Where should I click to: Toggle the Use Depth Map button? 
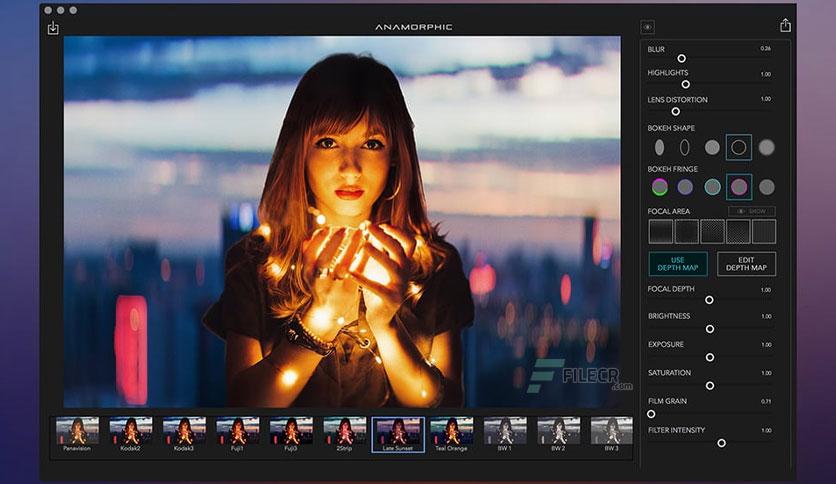[678, 264]
